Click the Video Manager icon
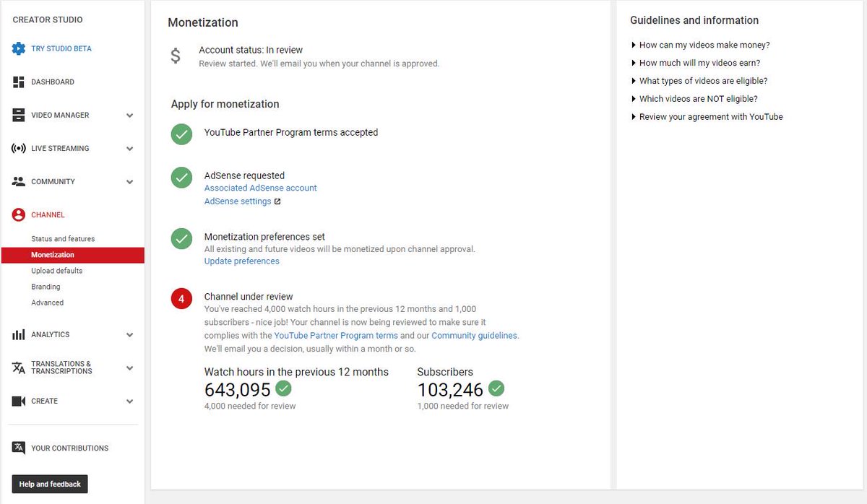Screen dimensions: 867x504 [19, 116]
